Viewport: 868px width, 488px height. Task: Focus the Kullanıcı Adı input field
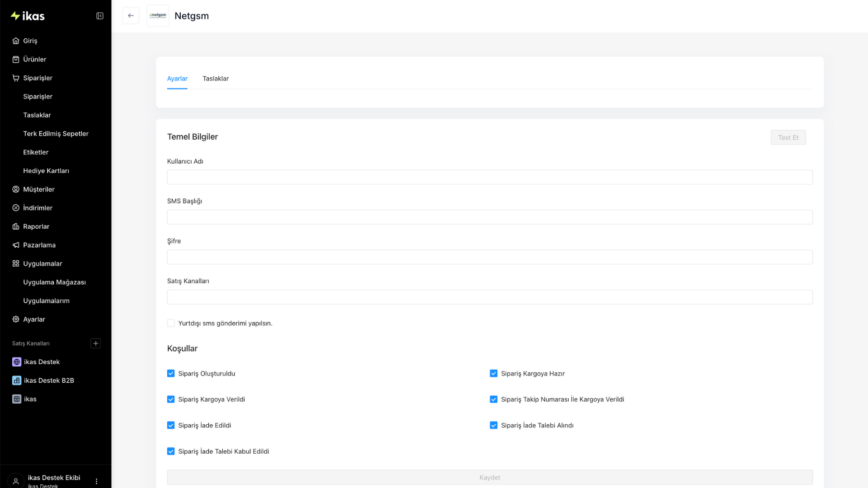click(x=490, y=177)
